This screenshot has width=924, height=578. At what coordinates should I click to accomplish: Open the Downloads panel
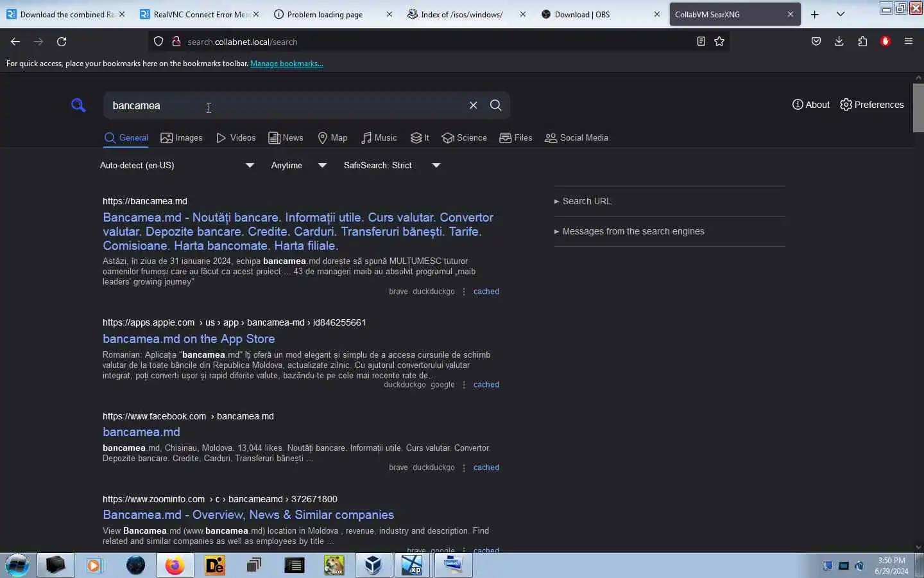(x=839, y=42)
